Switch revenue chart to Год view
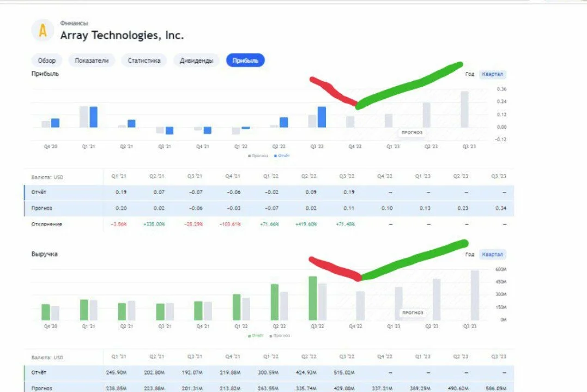 [x=470, y=254]
